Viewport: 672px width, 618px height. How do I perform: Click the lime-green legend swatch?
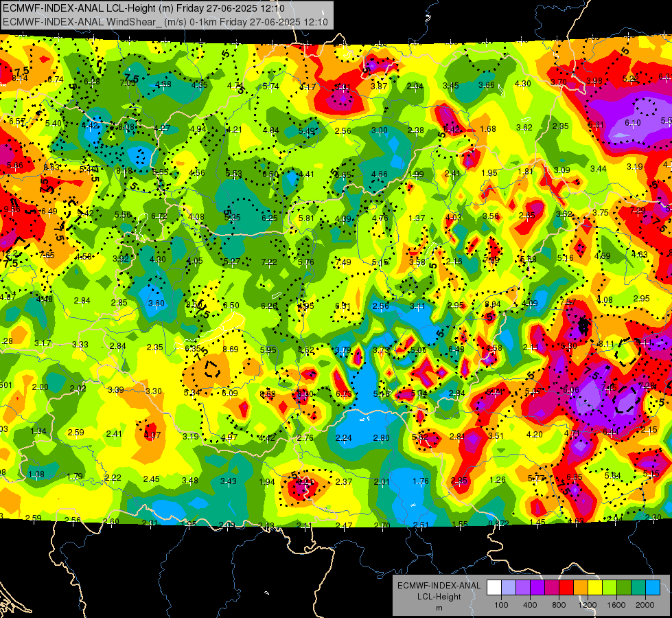click(x=610, y=588)
